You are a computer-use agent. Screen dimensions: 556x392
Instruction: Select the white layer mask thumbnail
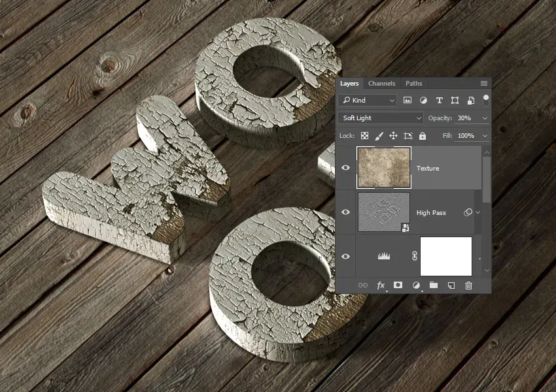click(445, 256)
